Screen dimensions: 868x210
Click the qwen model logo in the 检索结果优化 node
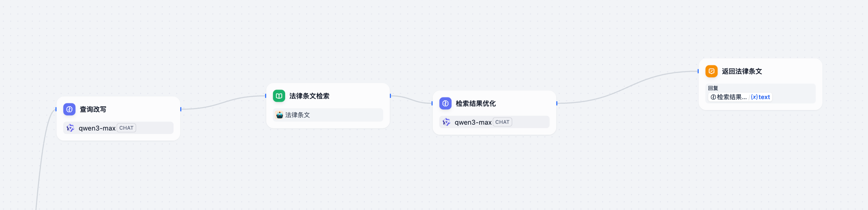coord(447,122)
